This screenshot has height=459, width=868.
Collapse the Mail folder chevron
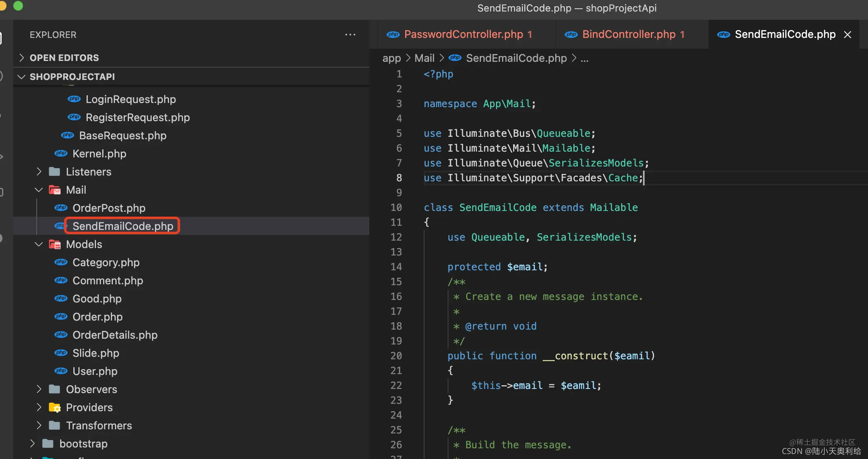(39, 190)
